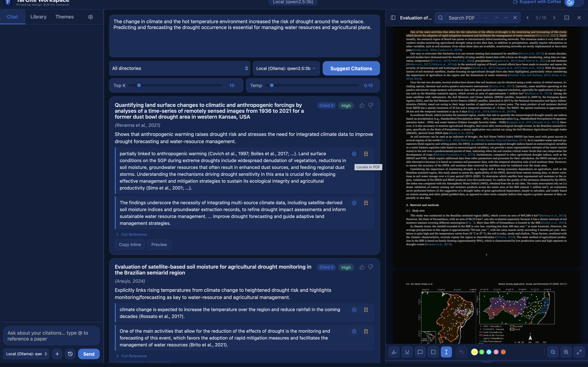The image size is (588, 367).
Task: Toggle the PDF sidebar panel icon
Action: tap(393, 18)
